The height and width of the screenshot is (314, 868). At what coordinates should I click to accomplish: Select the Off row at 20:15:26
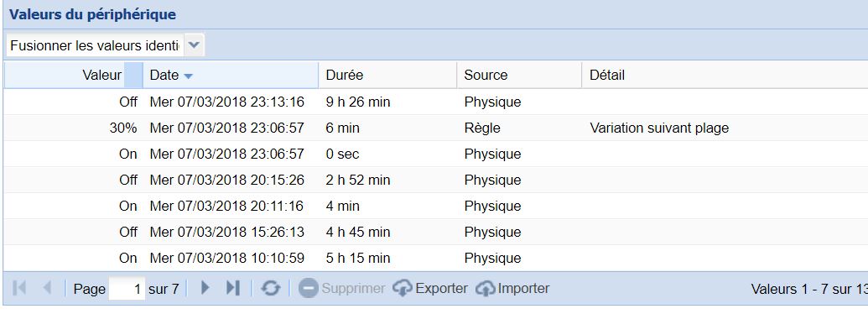(x=435, y=180)
